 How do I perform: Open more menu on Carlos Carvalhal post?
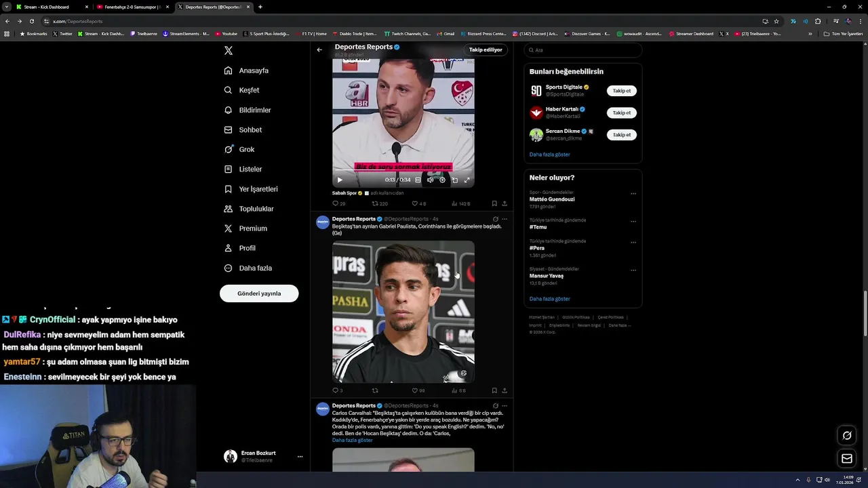tap(504, 406)
